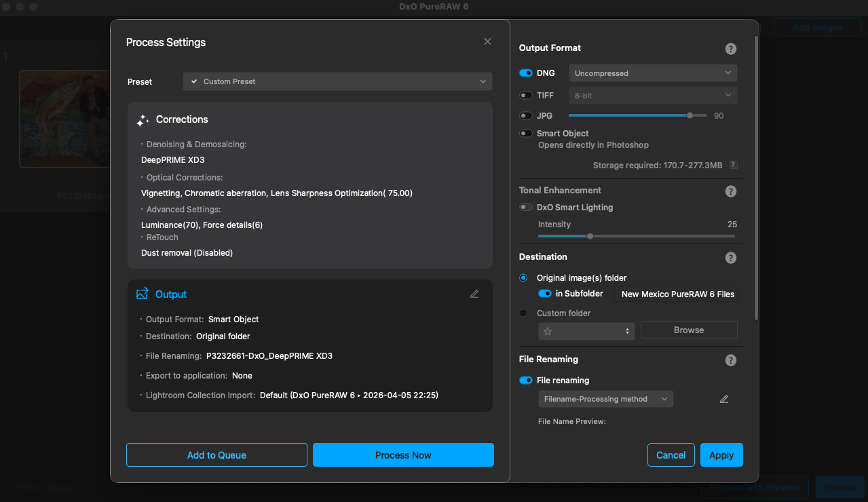Open the Destination help icon

(730, 258)
